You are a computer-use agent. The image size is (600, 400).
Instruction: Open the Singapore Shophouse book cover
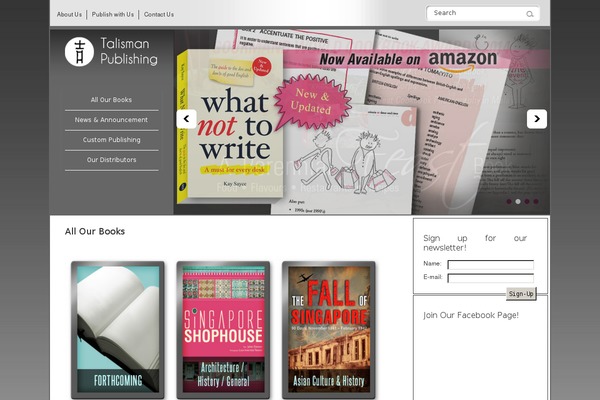coord(223,330)
